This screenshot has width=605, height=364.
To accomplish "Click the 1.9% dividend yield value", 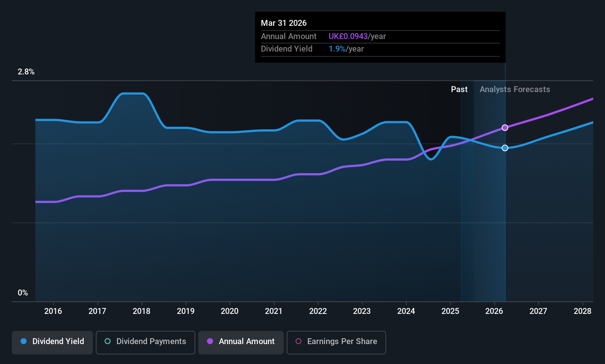I will pos(337,49).
